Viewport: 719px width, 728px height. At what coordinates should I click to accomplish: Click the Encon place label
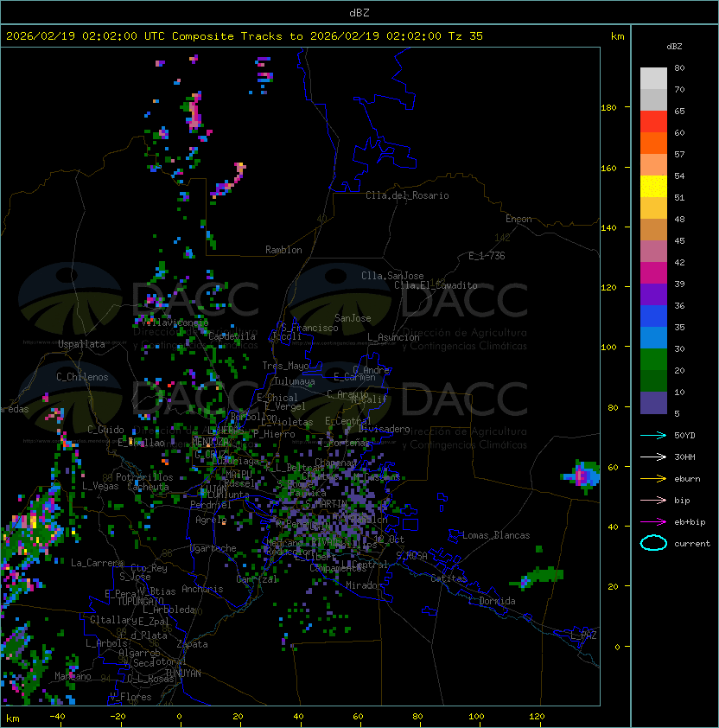[519, 219]
